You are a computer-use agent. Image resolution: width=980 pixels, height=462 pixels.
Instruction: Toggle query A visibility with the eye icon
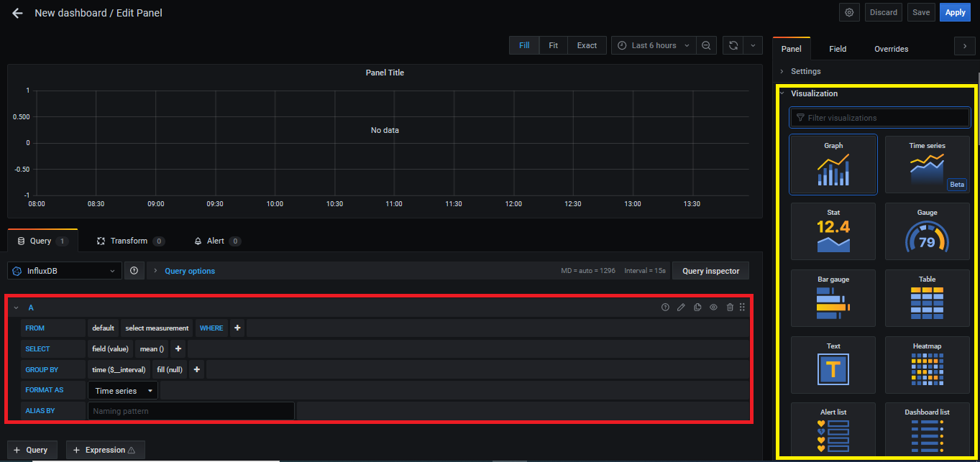tap(714, 308)
